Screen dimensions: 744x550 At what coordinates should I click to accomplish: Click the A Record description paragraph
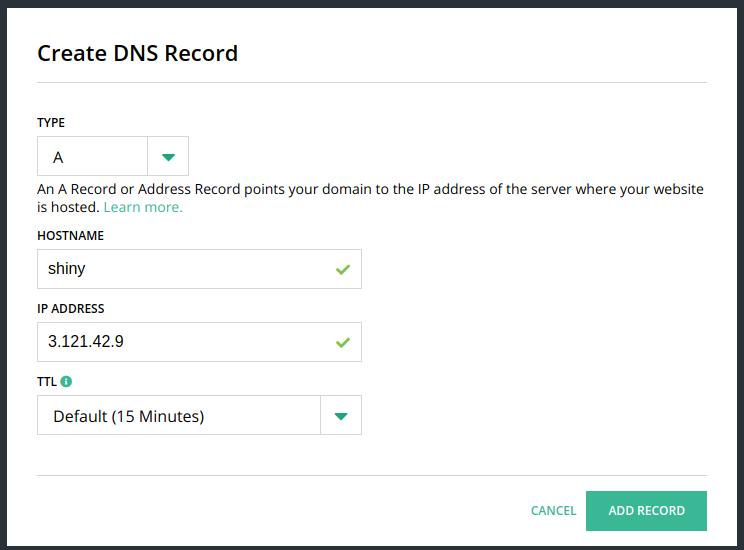point(370,198)
